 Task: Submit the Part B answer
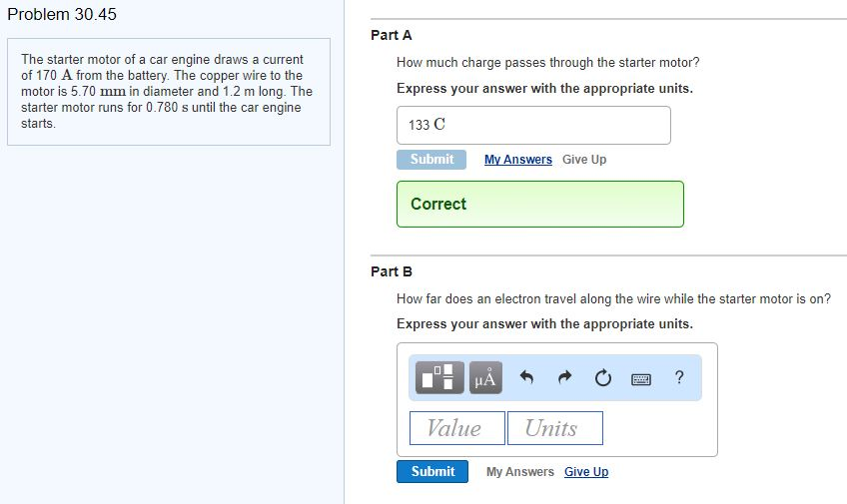(432, 472)
